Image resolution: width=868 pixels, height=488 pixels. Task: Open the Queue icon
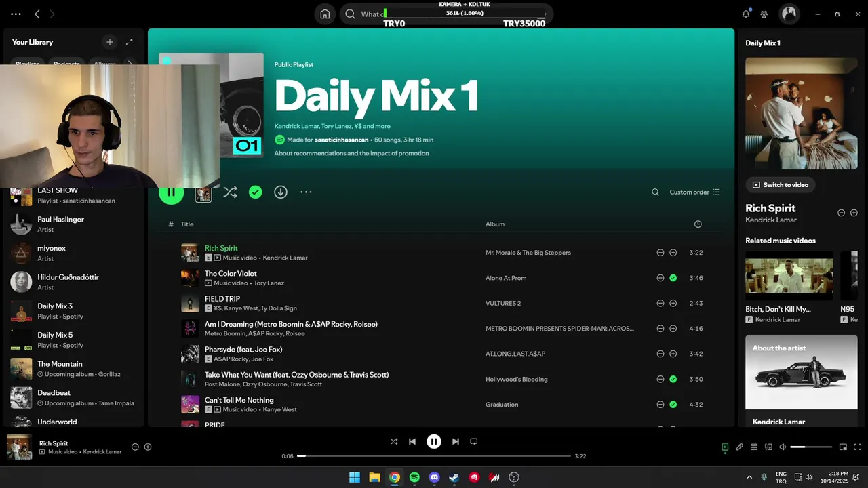(x=754, y=447)
